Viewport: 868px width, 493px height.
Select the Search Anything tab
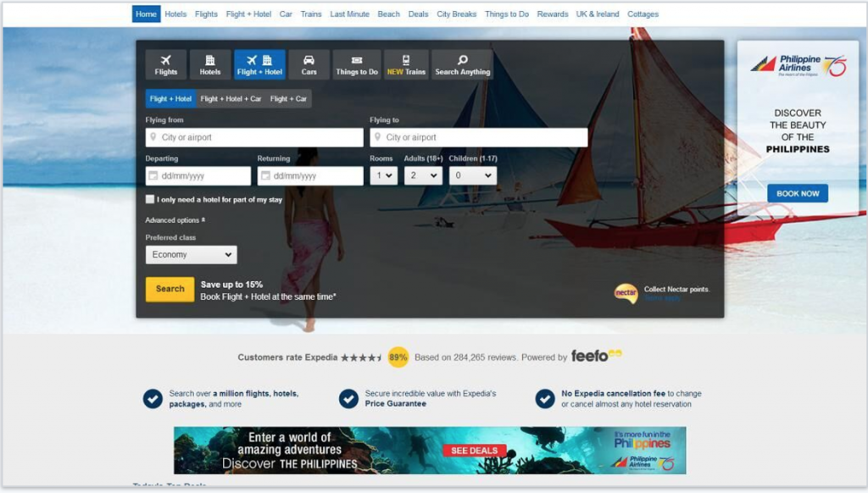pos(462,64)
